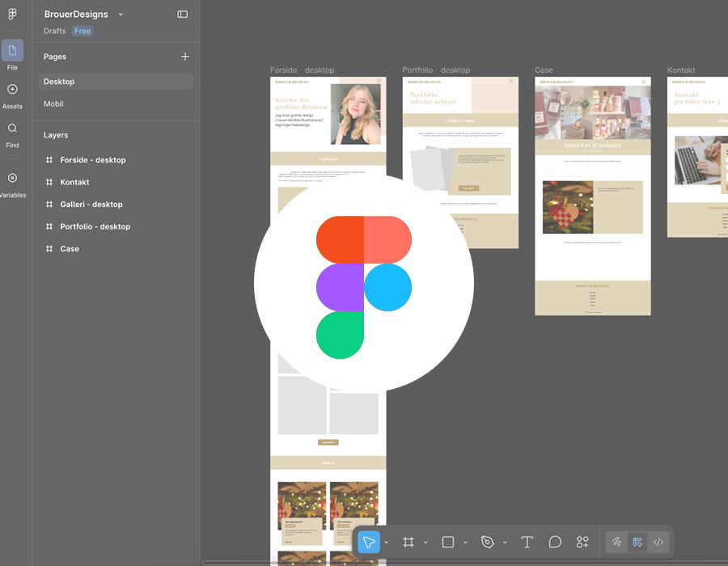Click the Kontakt frame title on canvas

681,70
